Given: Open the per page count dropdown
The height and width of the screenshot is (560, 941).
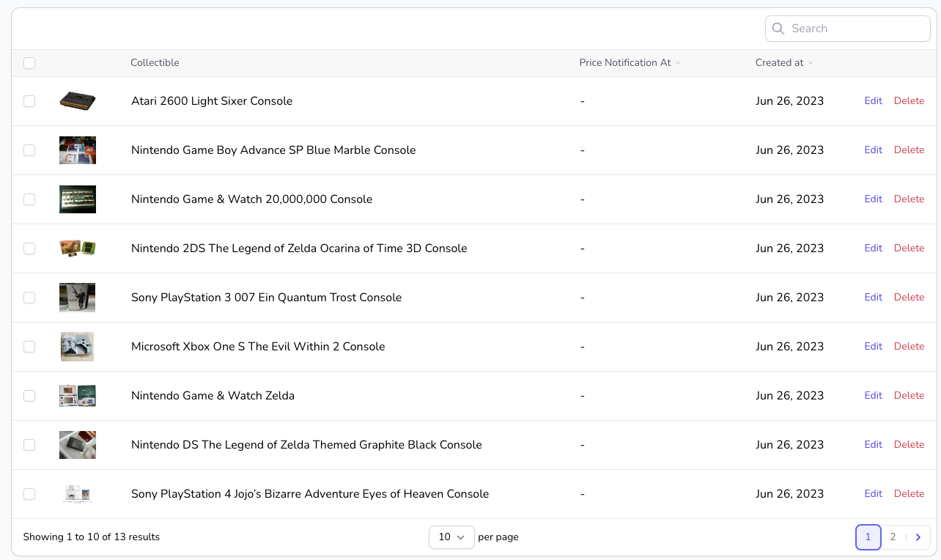Looking at the screenshot, I should point(451,537).
